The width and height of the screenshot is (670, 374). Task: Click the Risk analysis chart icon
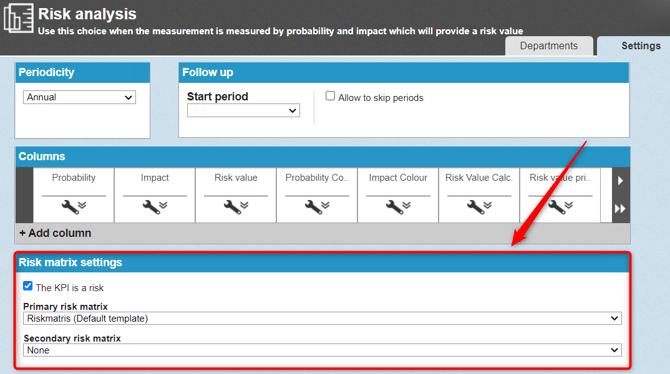18,18
